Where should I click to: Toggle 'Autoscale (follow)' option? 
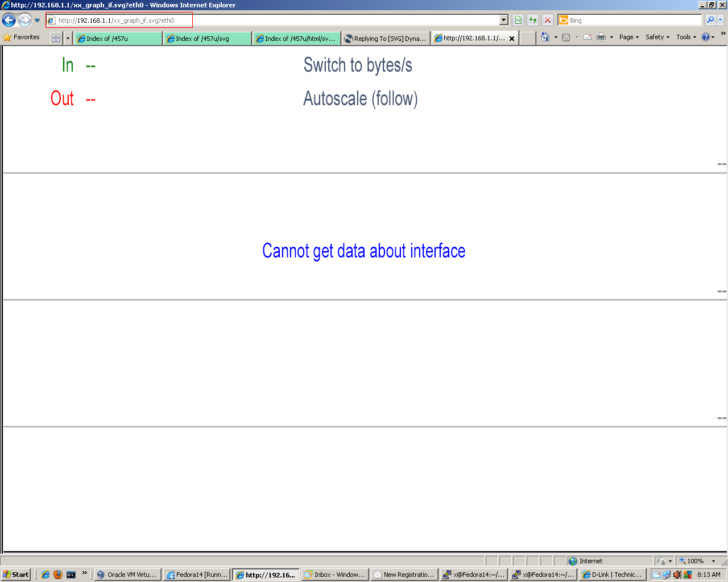[361, 99]
